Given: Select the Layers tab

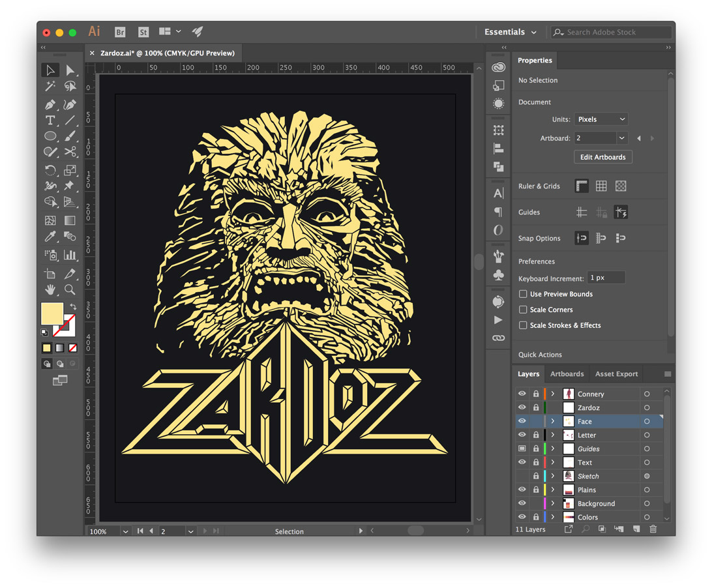Looking at the screenshot, I should (529, 374).
